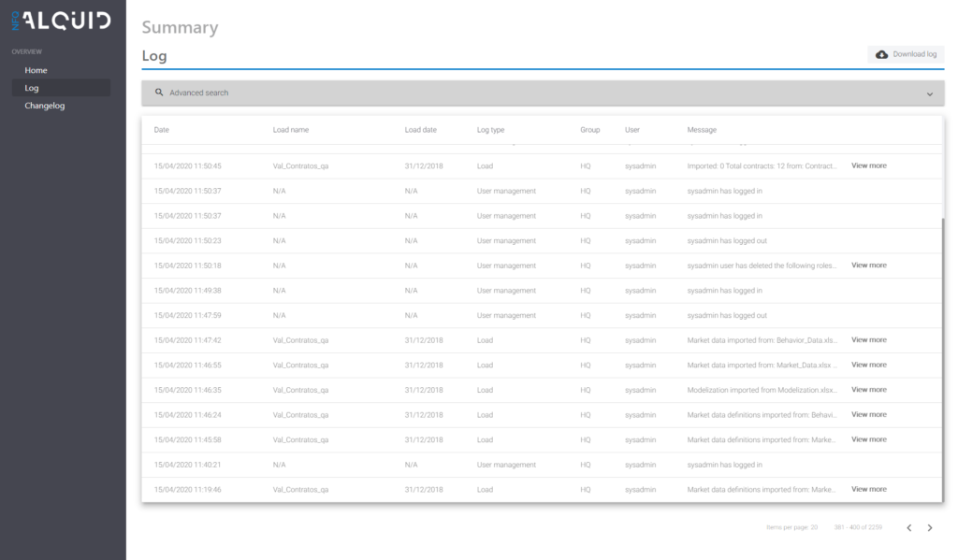
Task: Click the Summary page heading
Action: [x=180, y=27]
